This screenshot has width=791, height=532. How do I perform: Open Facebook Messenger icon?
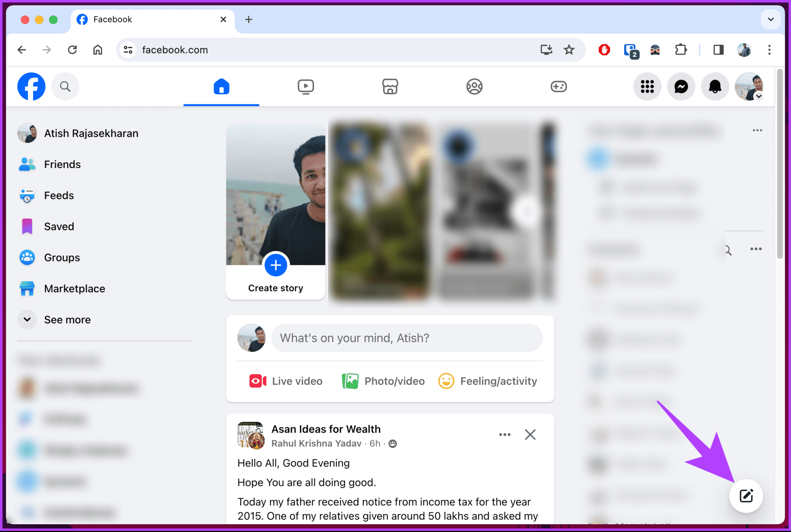(x=681, y=87)
